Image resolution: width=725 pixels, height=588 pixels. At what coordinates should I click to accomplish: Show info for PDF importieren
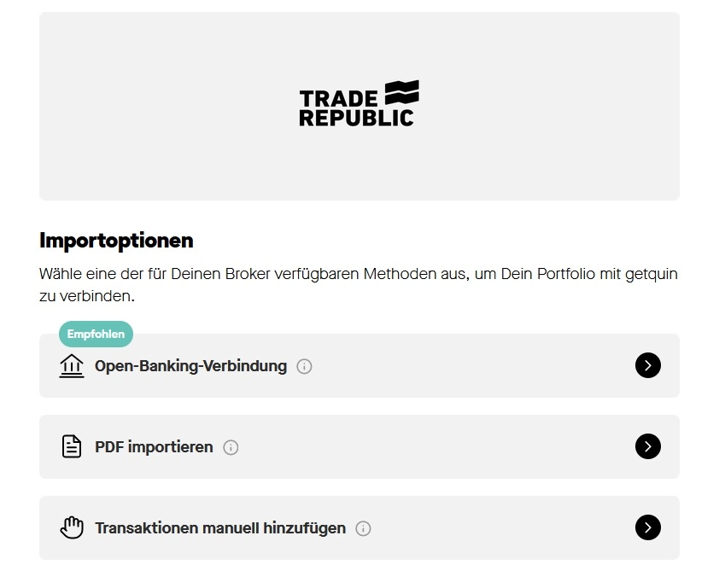click(x=231, y=447)
